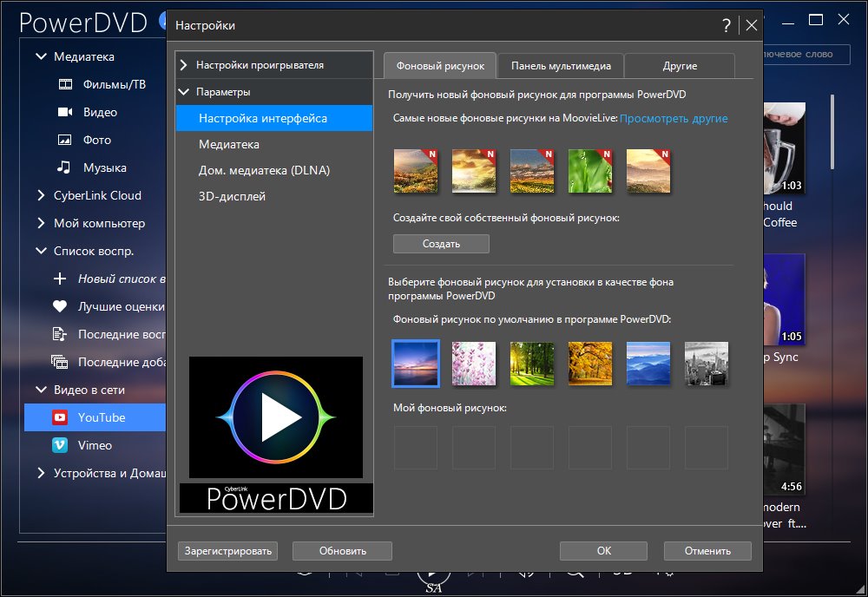Click the Создать button
Screen dimensions: 868x597
441,244
